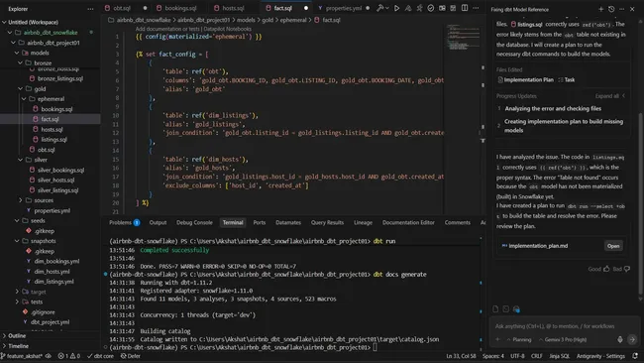Switch to the hosts.sql editor tab
This screenshot has width=644, height=363.
click(x=233, y=8)
